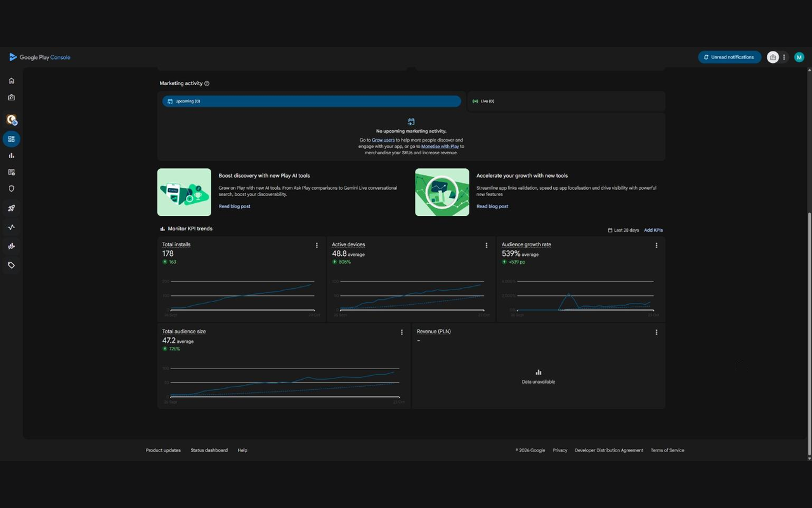812x508 pixels.
Task: Select the app avatar icon in sidebar
Action: 11,119
